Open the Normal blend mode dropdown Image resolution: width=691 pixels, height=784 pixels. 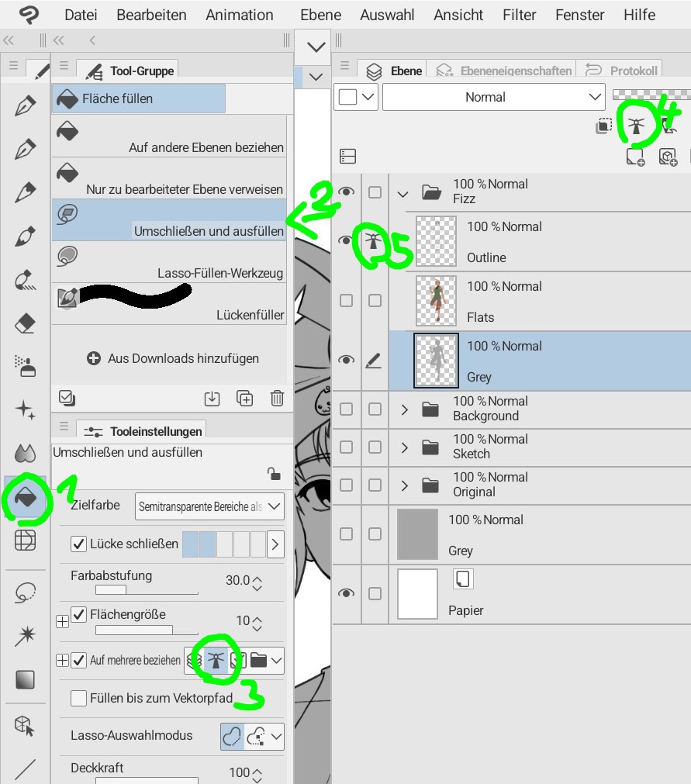(x=493, y=97)
